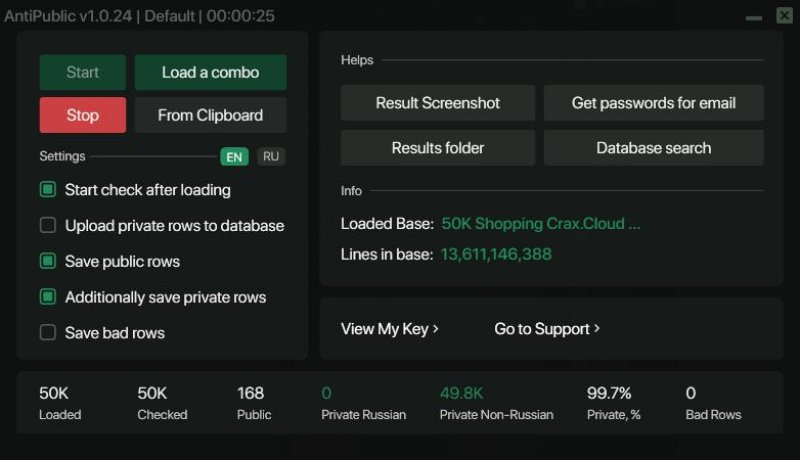Switch the language to RU
The height and width of the screenshot is (460, 800).
pyautogui.click(x=271, y=157)
